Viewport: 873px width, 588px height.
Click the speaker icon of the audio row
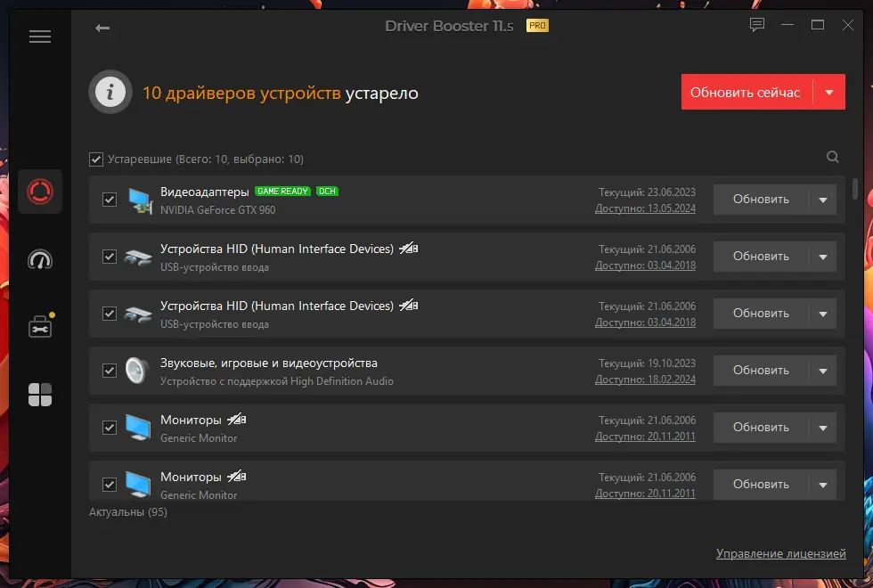click(x=137, y=371)
